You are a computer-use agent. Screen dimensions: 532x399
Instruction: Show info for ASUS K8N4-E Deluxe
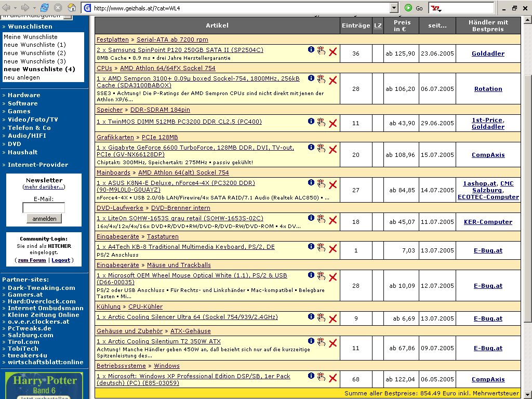pos(311,182)
